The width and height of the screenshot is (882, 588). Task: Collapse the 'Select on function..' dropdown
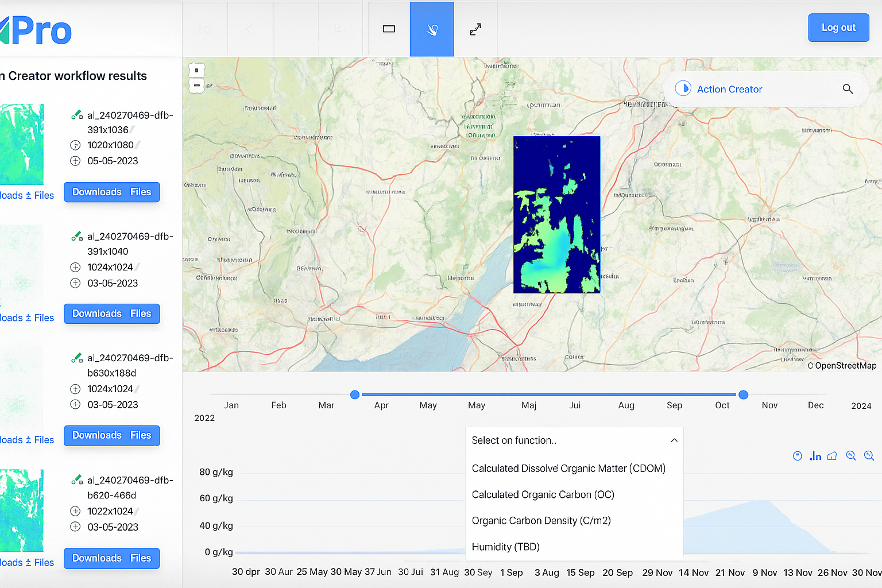tap(674, 440)
